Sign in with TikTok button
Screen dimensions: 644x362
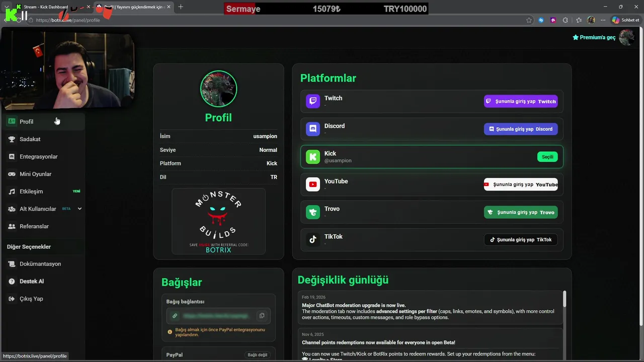click(x=521, y=240)
